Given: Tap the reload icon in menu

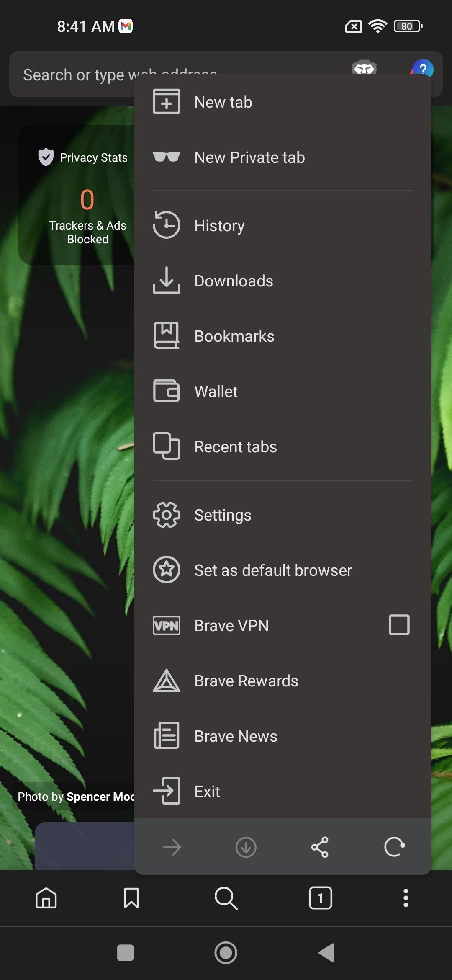Looking at the screenshot, I should [394, 847].
